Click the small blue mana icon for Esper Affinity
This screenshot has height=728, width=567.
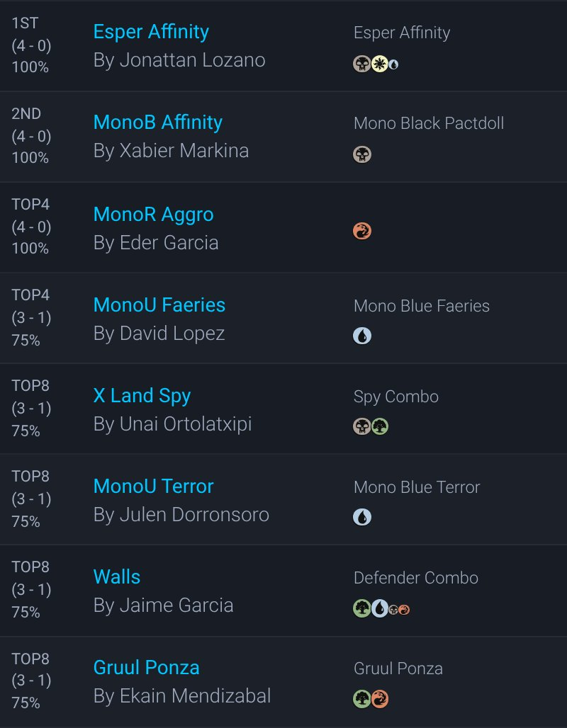pyautogui.click(x=393, y=64)
